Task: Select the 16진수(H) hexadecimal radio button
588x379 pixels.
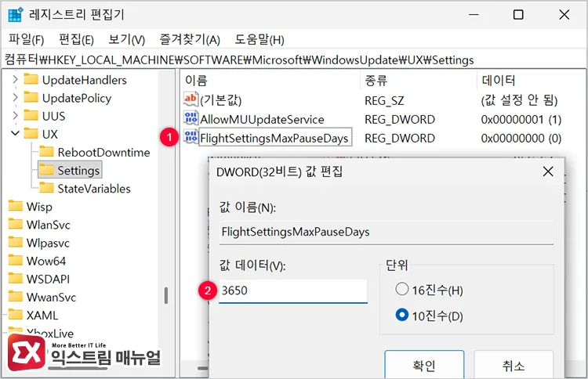Action: pyautogui.click(x=401, y=289)
